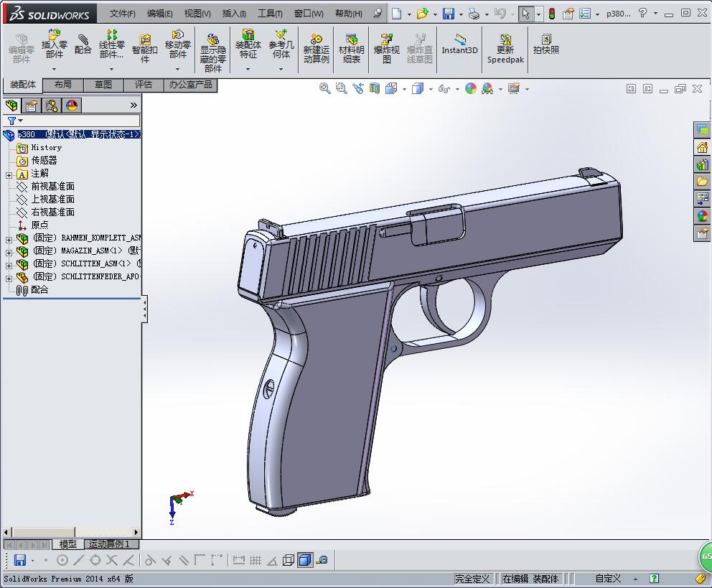
Task: Click the Print icon in the top toolbar
Action: 474,14
